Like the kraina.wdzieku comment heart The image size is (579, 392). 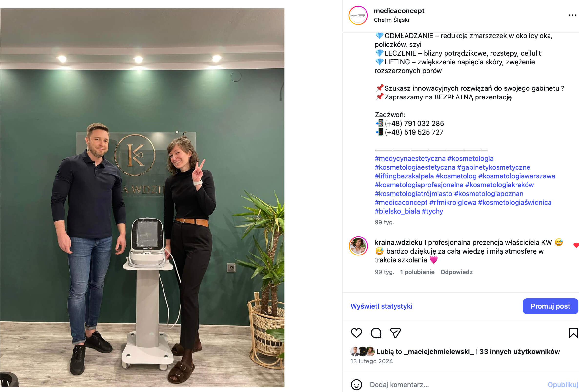point(576,245)
